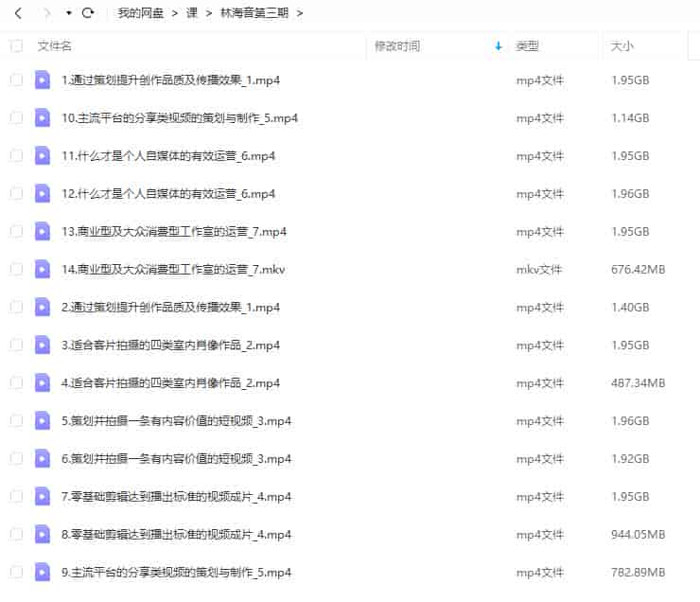Click video icon of file 5.策划并拍摄
This screenshot has width=700, height=602.
[x=43, y=420]
